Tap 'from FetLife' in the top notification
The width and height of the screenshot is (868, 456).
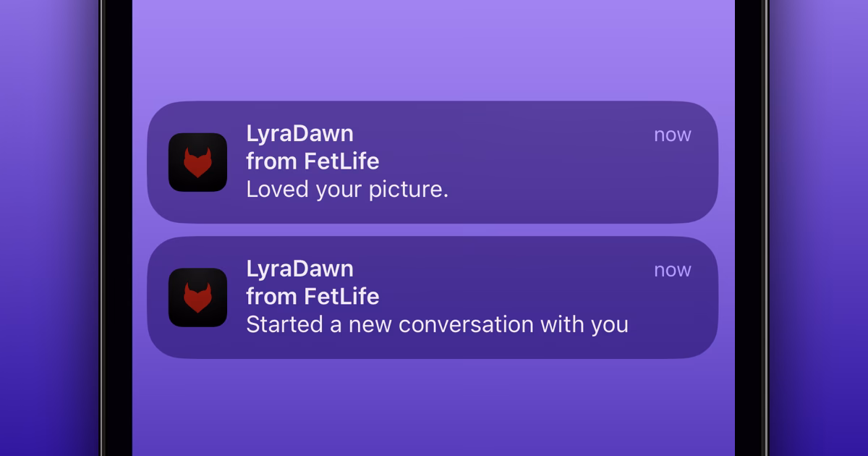pos(312,161)
